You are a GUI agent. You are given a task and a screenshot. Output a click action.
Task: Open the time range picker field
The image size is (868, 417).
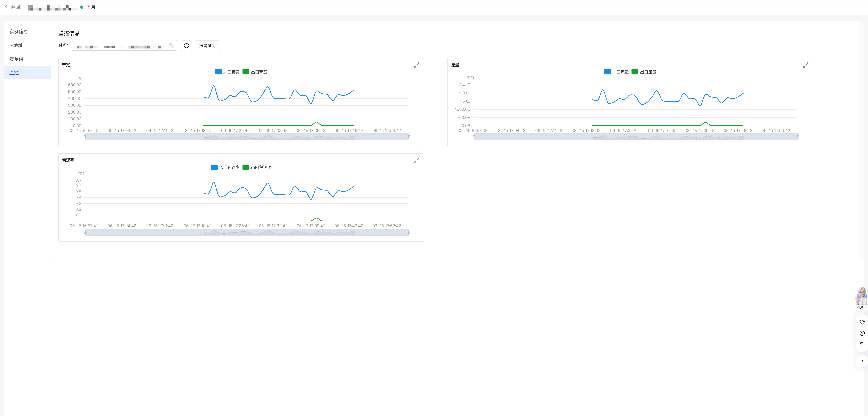pos(124,45)
